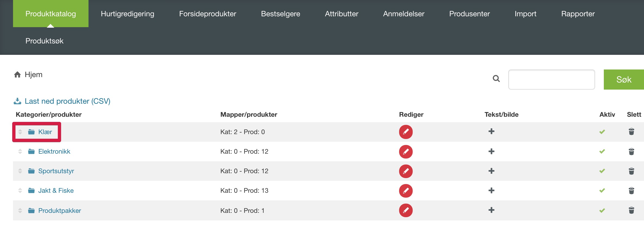Image resolution: width=644 pixels, height=234 pixels.
Task: Toggle active status of Sportsutstyr
Action: tap(602, 171)
